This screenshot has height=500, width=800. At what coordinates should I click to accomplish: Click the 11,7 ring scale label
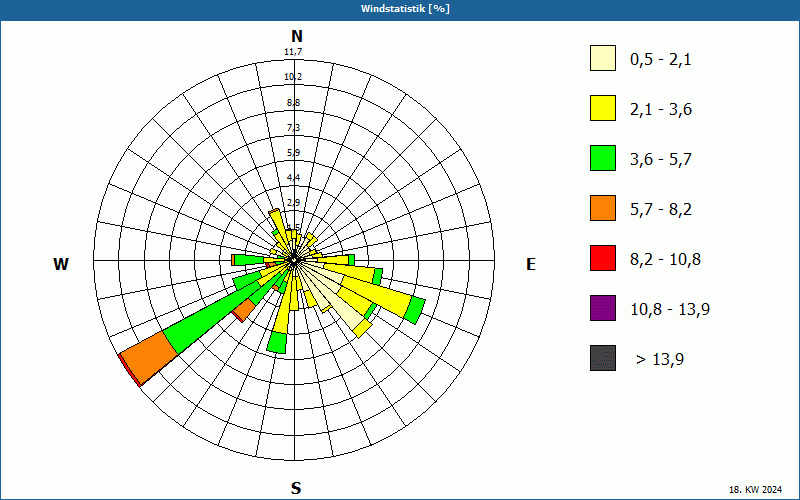[x=293, y=52]
